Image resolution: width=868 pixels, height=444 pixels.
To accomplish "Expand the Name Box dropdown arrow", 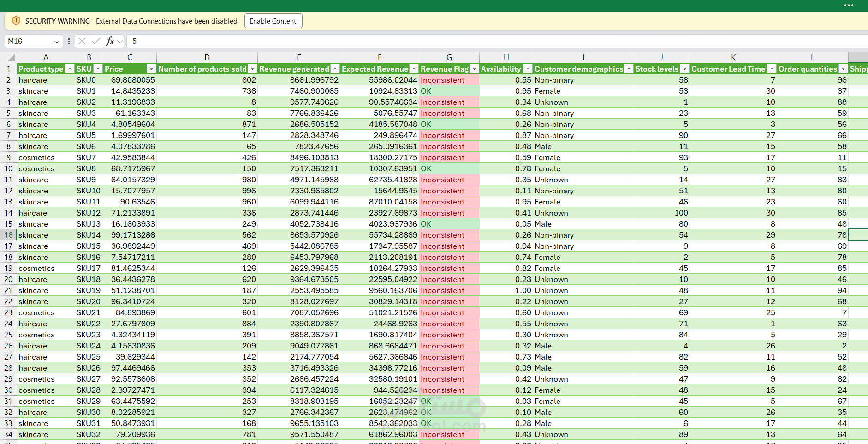I will click(x=57, y=42).
